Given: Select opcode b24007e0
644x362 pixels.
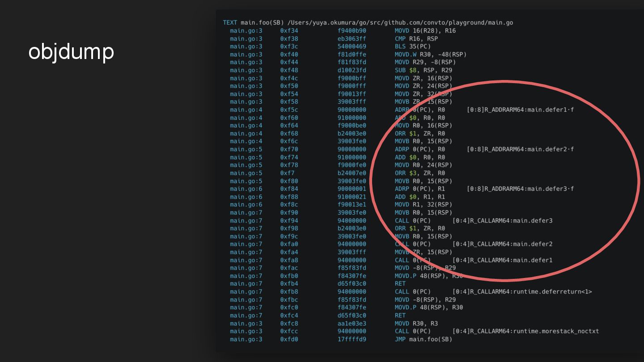Looking at the screenshot, I should tap(352, 173).
